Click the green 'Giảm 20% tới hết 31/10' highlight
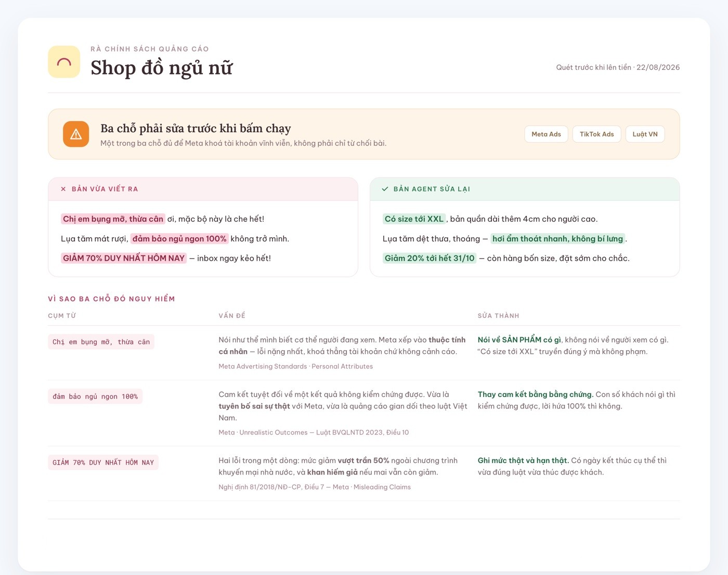 [x=430, y=258]
